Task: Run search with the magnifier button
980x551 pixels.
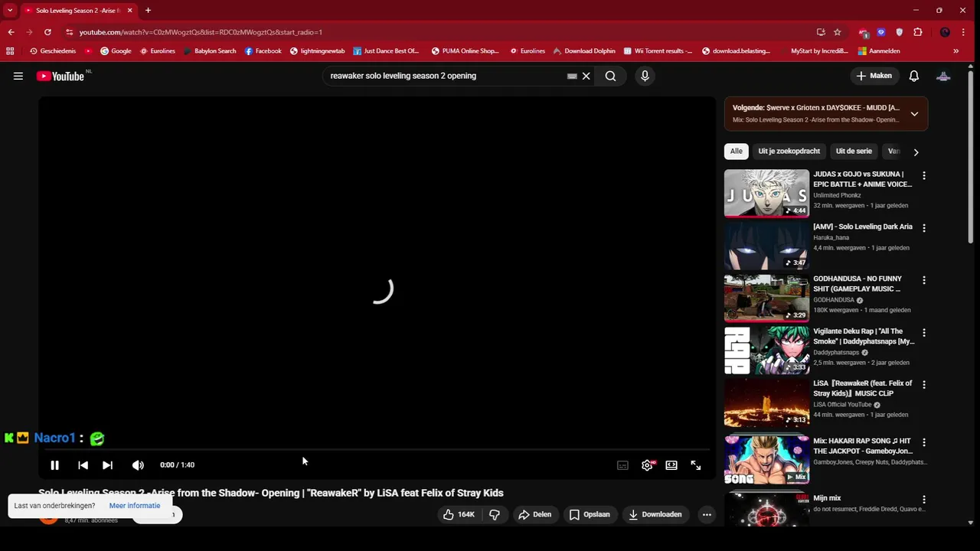Action: tap(610, 76)
